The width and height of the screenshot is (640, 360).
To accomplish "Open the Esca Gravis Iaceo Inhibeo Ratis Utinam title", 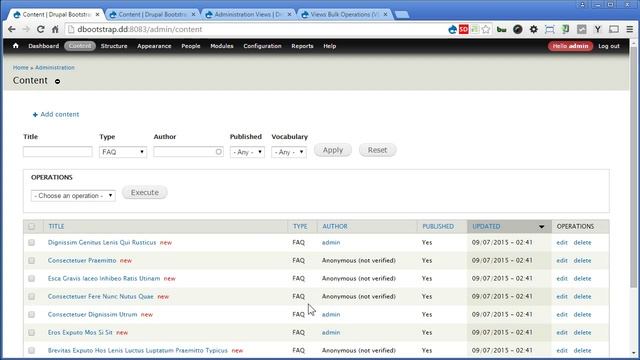I will (x=104, y=278).
